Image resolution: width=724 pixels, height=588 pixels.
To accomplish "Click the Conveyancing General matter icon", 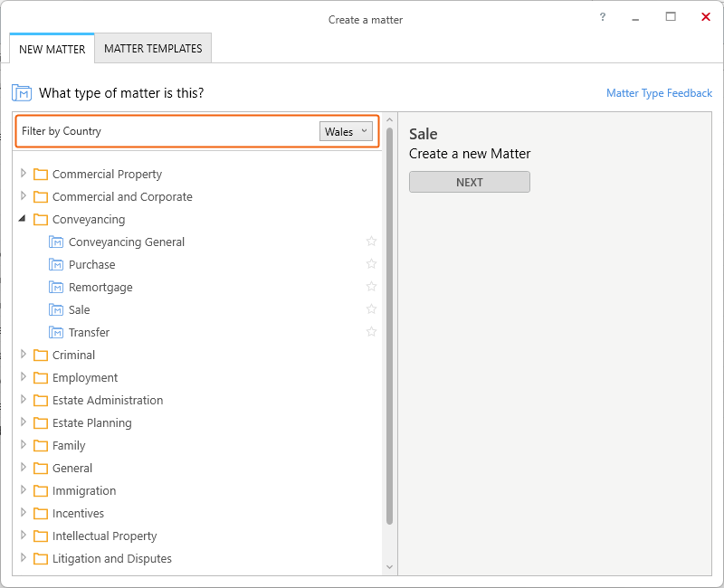I will coord(56,242).
